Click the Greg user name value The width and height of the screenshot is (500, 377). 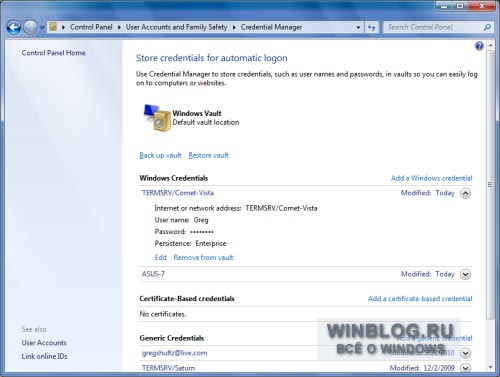point(201,220)
